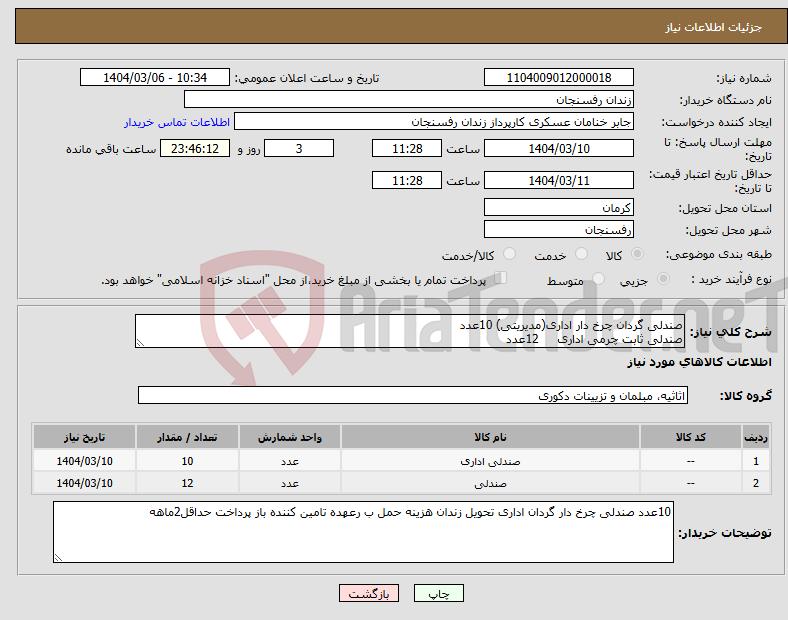Click the buyer name field زندان رفسنجان
Screen dimensions: 788x620
pos(409,99)
